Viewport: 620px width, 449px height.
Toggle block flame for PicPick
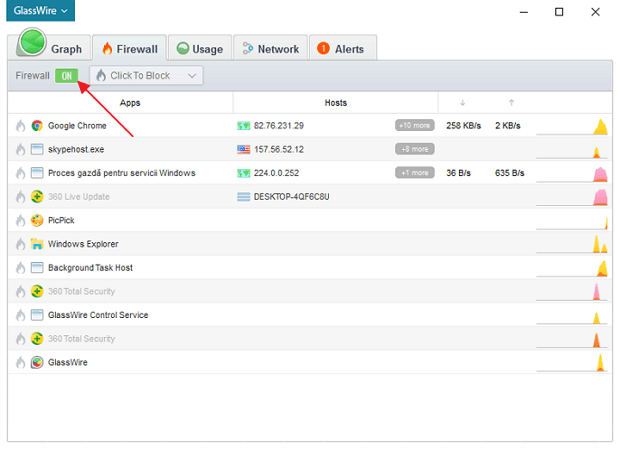(21, 221)
